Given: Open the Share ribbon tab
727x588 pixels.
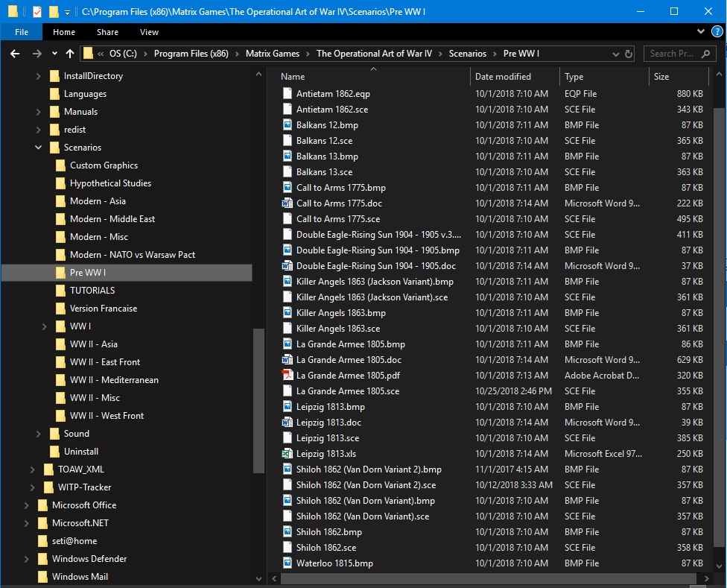Looking at the screenshot, I should pyautogui.click(x=107, y=32).
